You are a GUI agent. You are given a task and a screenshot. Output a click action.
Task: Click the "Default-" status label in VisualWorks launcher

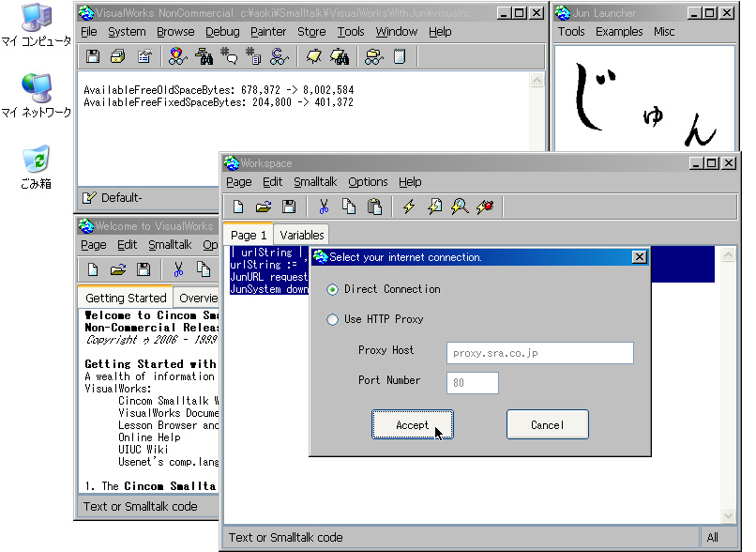tap(122, 198)
